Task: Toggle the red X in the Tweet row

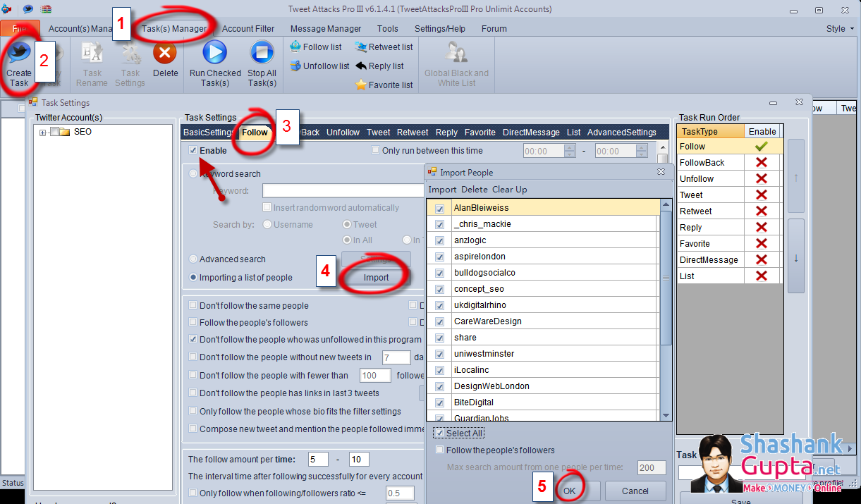Action: coord(761,195)
